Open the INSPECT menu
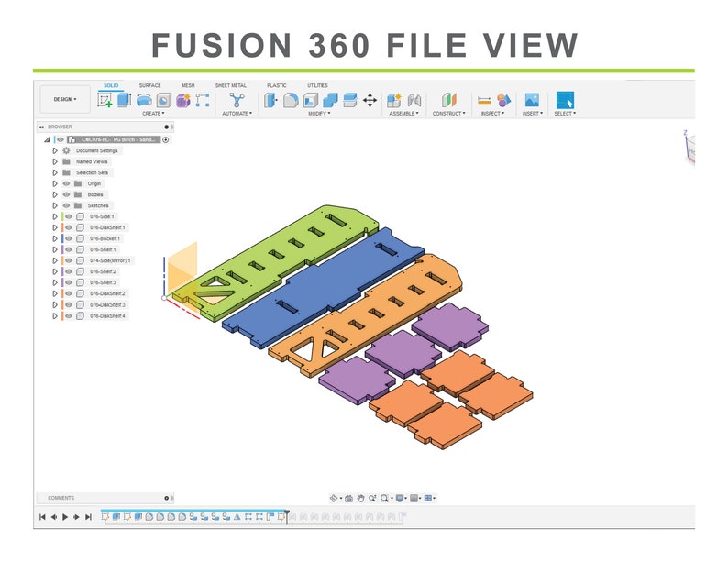Viewport: 728px width, 562px height. (x=492, y=114)
